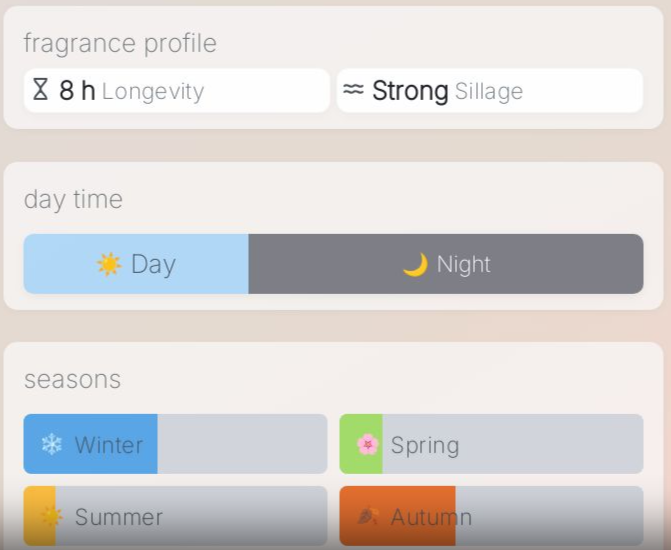Click the "Strong" sillage value
Image resolution: width=671 pixels, height=550 pixels.
(x=410, y=91)
